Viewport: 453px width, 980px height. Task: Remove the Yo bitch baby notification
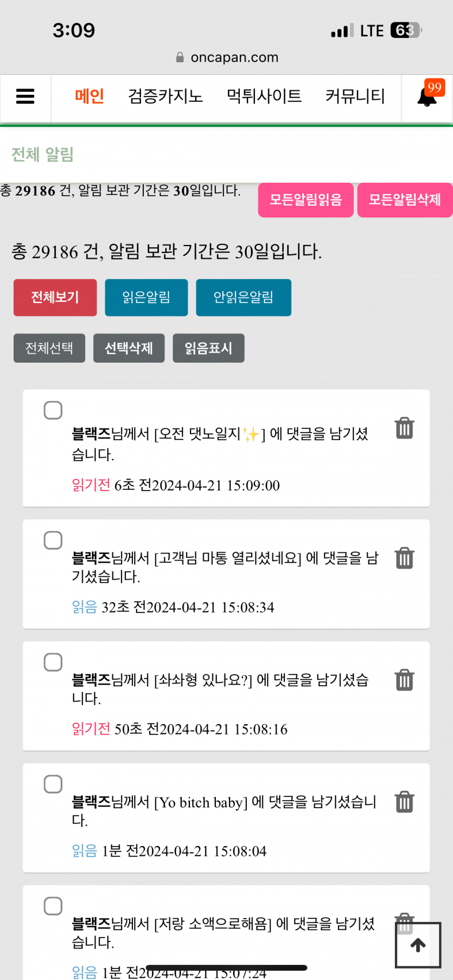pos(404,802)
